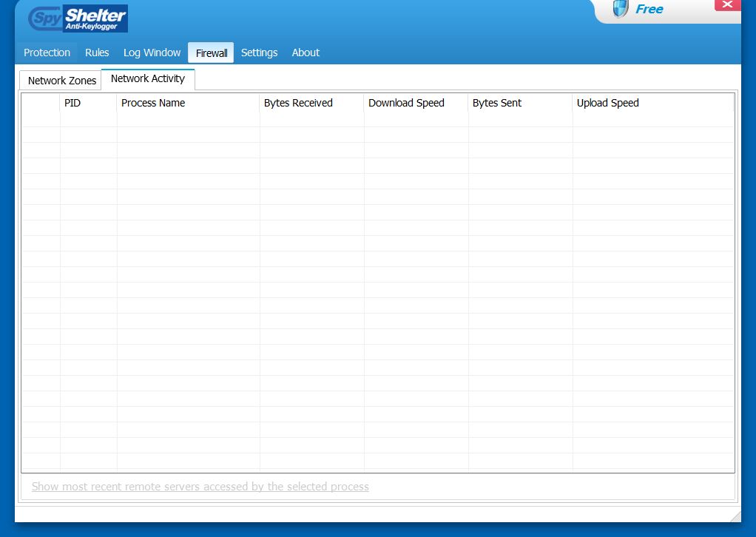Click the Free edition label
This screenshot has height=537, width=756.
tap(649, 9)
